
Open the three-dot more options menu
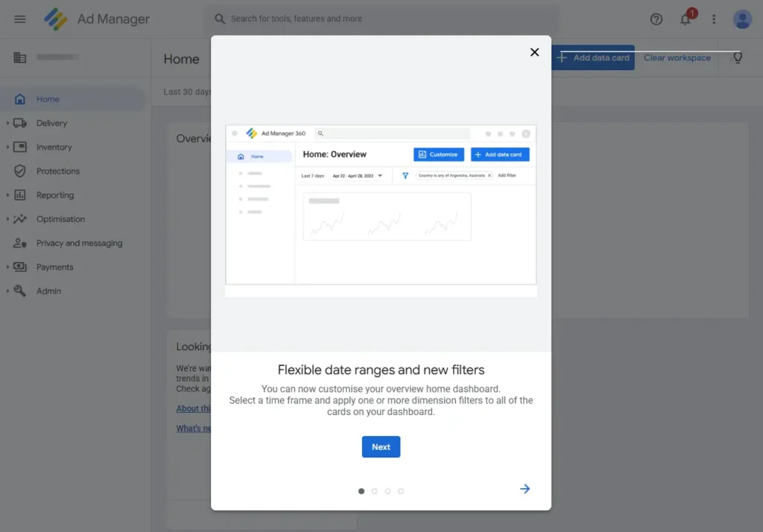713,19
